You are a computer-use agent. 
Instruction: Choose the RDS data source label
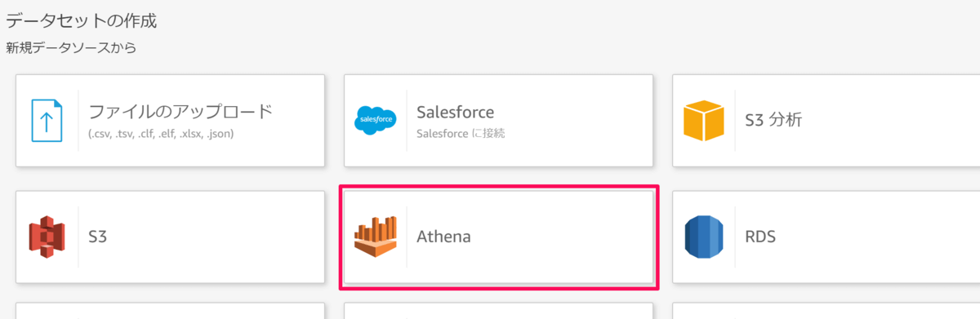tap(760, 237)
